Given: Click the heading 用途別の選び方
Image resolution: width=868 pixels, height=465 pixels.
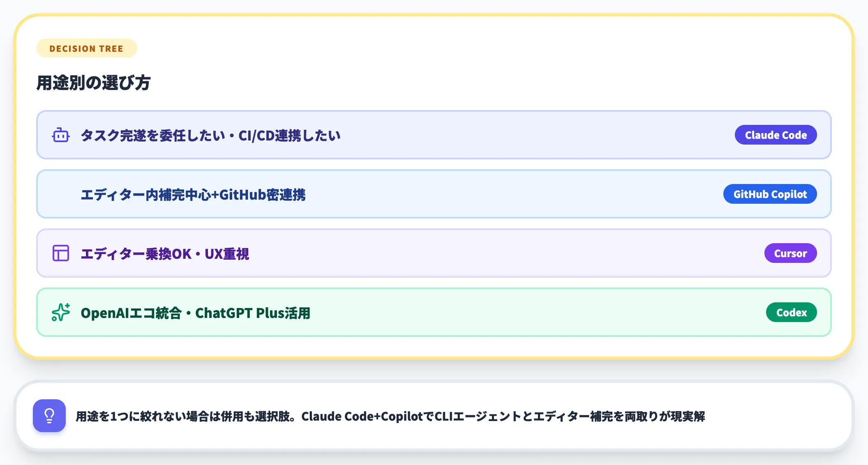Looking at the screenshot, I should [x=94, y=83].
